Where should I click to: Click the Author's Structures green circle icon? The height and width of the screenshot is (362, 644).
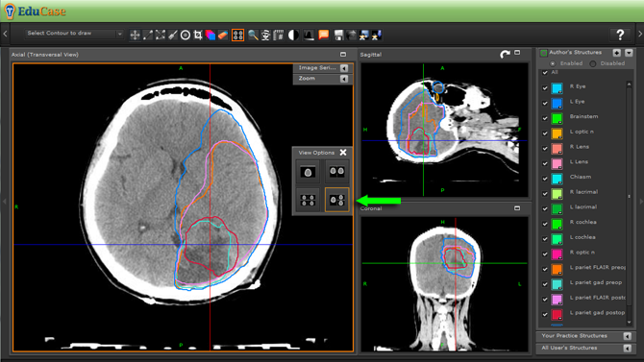coord(544,53)
